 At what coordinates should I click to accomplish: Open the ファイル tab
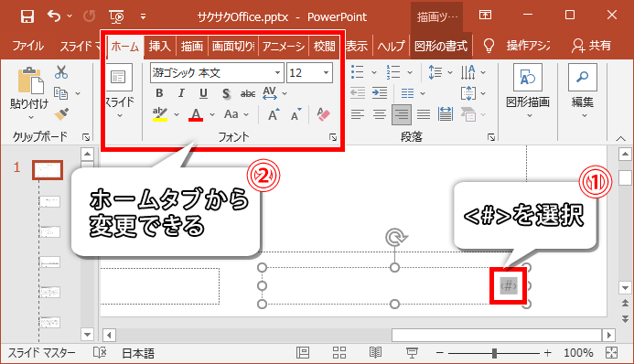coord(27,46)
